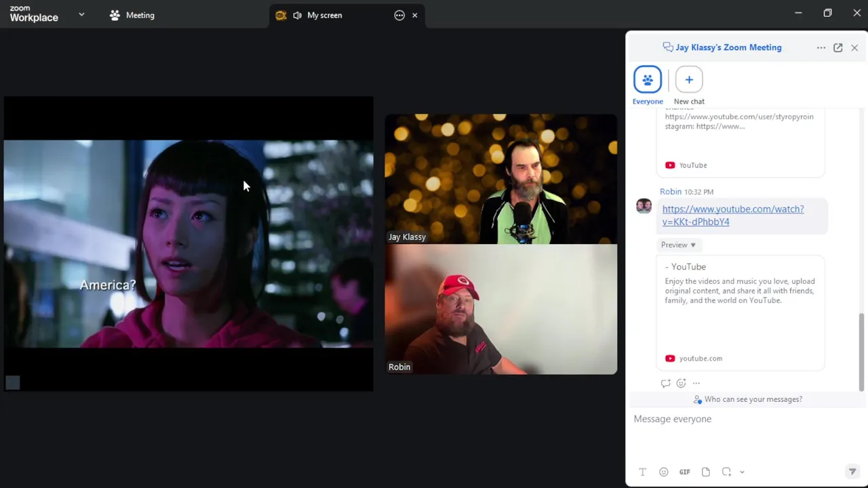Take a screenshot capture for chat
The image size is (868, 488).
pos(726,472)
